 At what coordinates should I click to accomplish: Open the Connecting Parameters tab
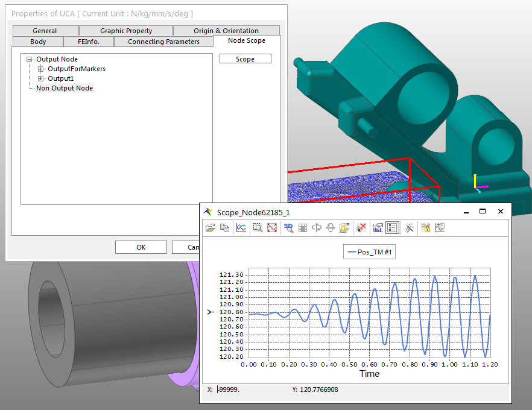(163, 42)
